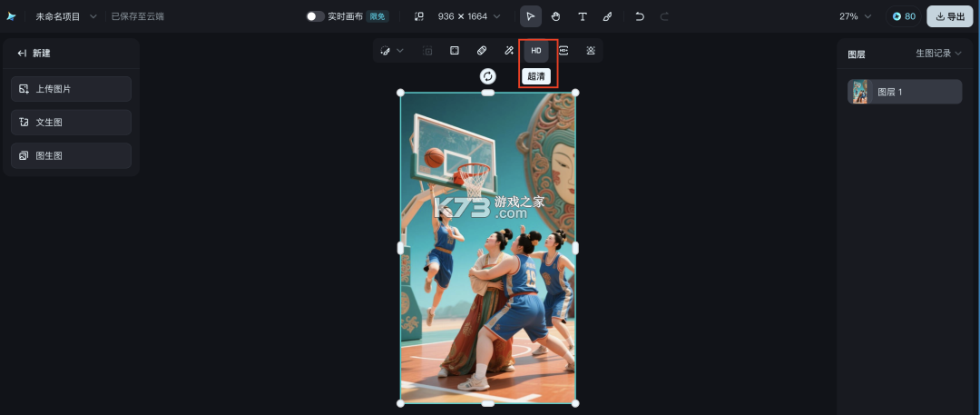Toggle the 实时画布 switch

coord(315,16)
